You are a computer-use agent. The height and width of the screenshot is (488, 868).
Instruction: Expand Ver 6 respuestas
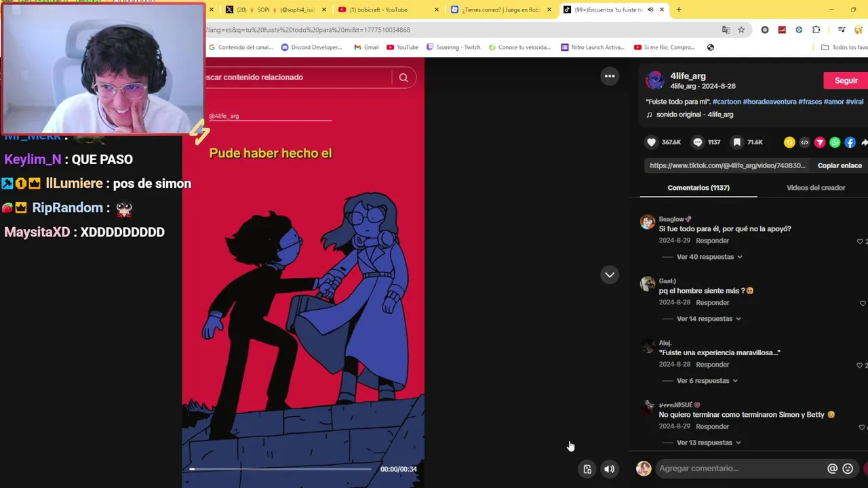(707, 381)
